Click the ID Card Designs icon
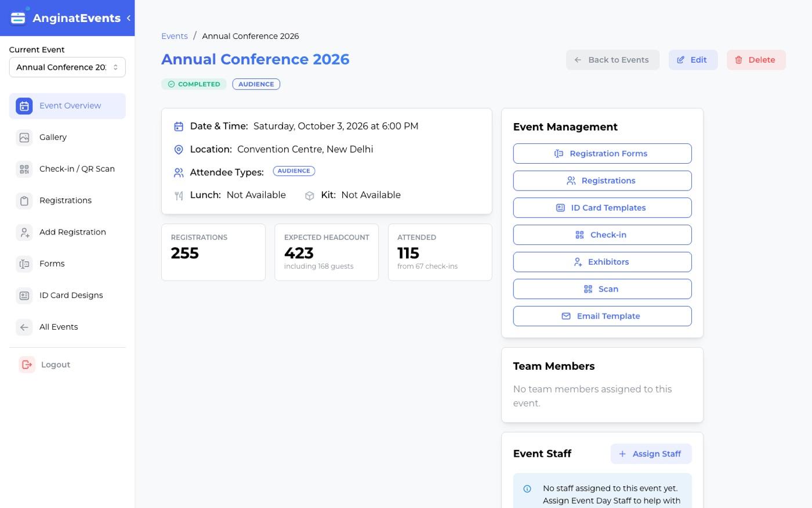 pos(24,296)
